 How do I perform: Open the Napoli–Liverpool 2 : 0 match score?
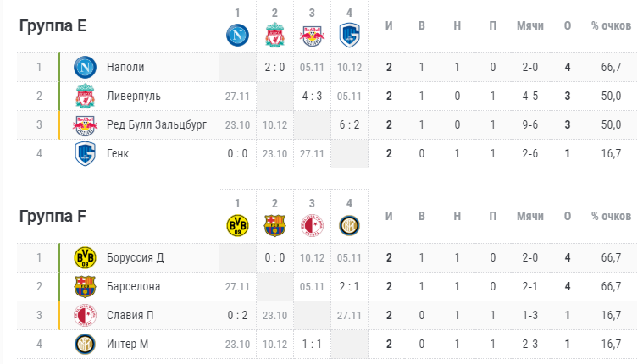coord(274,67)
